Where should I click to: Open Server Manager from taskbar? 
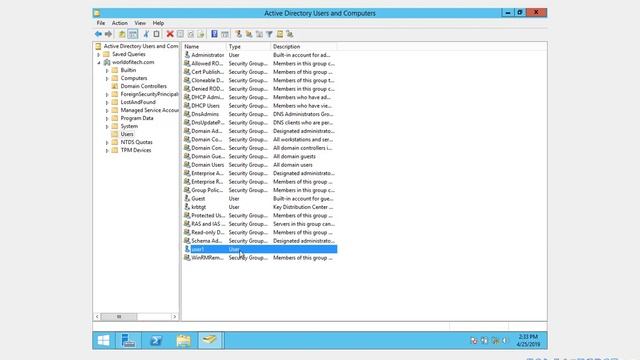click(128, 340)
